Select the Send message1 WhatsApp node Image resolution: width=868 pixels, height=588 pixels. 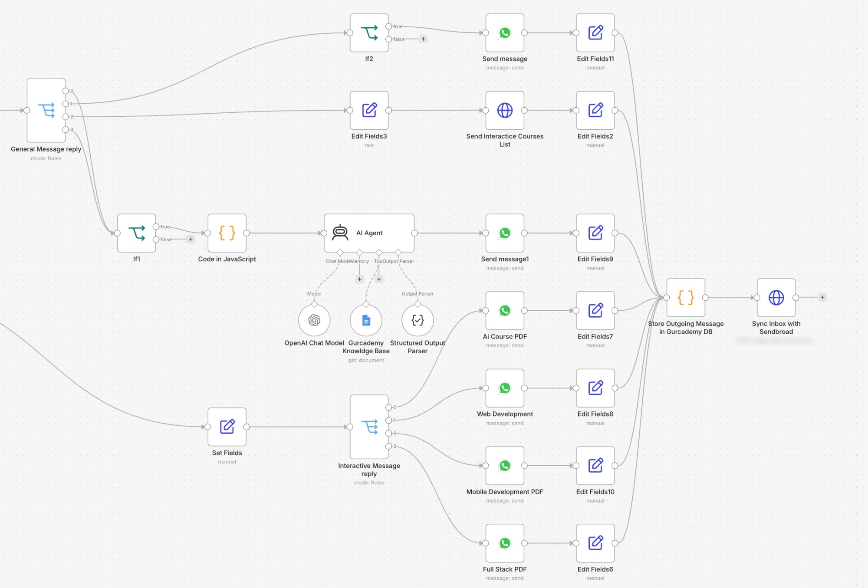pos(505,233)
